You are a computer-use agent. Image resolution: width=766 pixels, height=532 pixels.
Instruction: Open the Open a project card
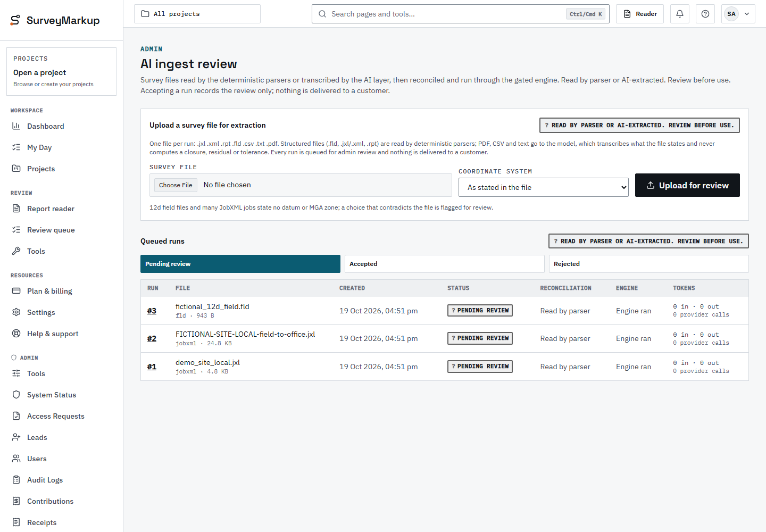(x=61, y=72)
